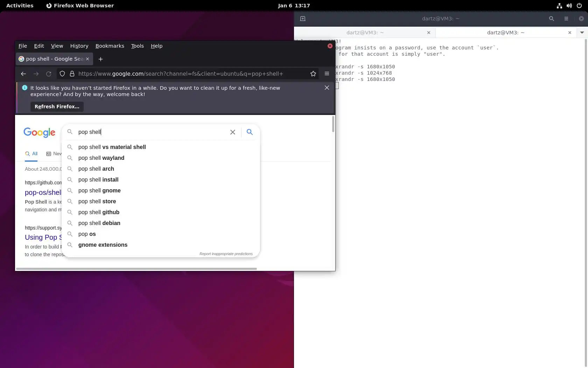
Task: Close the Firefox window with red button
Action: click(330, 46)
